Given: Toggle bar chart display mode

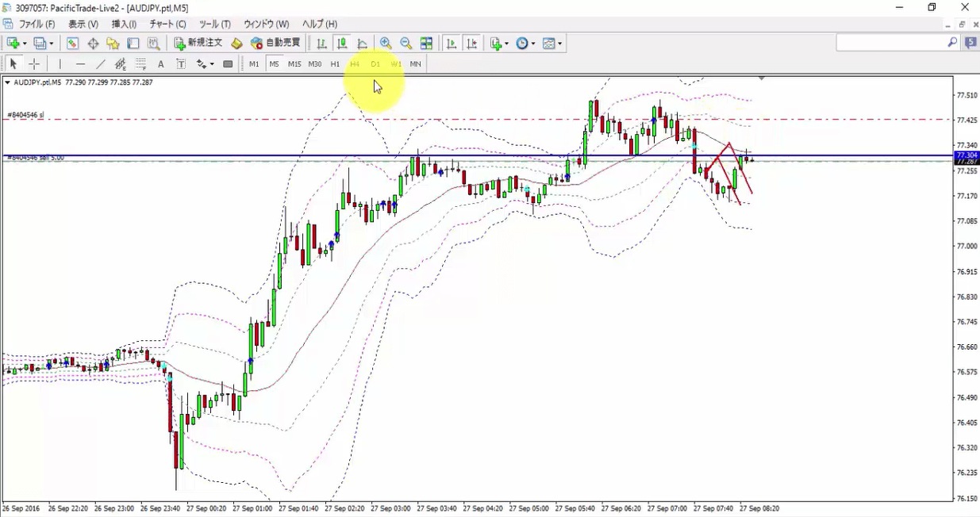Looking at the screenshot, I should click(x=321, y=43).
